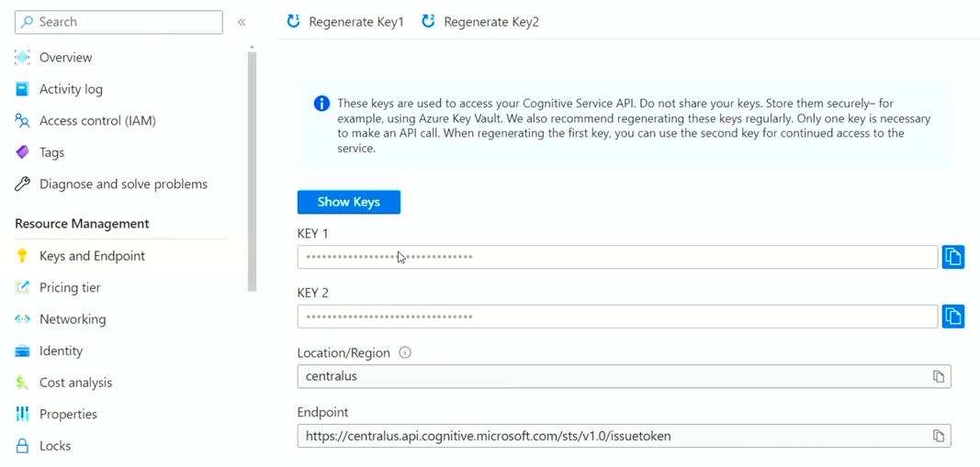Open the Overview page
Image resolution: width=980 pixels, height=467 pixels.
click(x=65, y=57)
